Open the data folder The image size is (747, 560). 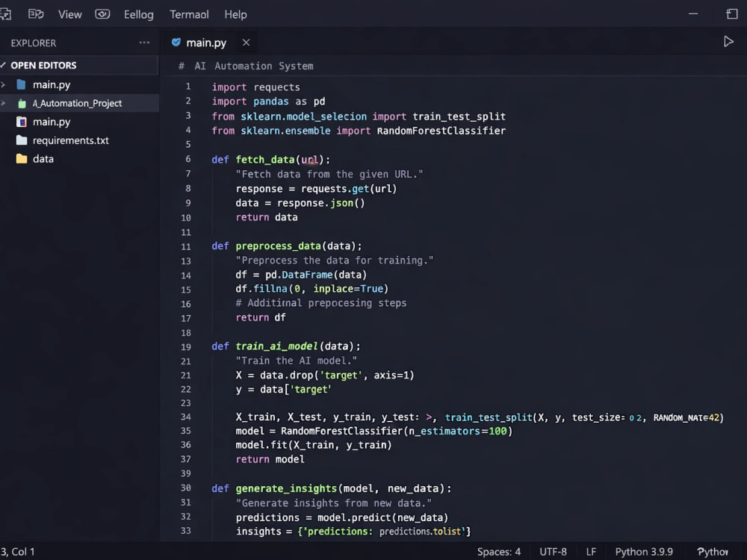point(43,159)
